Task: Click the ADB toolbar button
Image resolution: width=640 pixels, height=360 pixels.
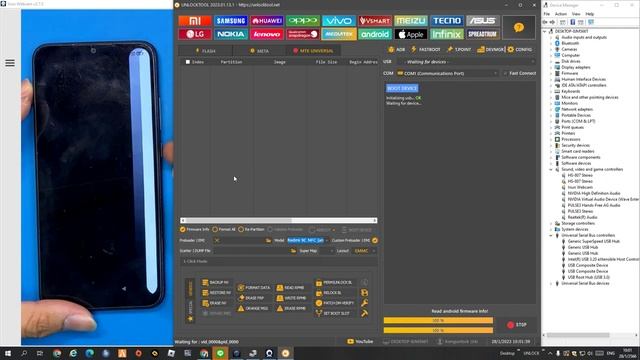Action: [x=396, y=49]
